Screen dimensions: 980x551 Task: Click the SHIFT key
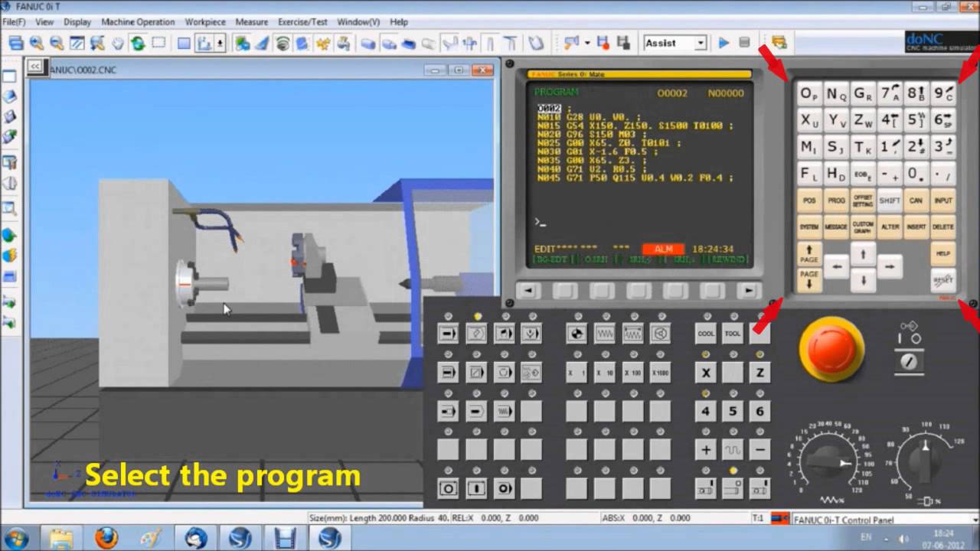[x=890, y=201]
